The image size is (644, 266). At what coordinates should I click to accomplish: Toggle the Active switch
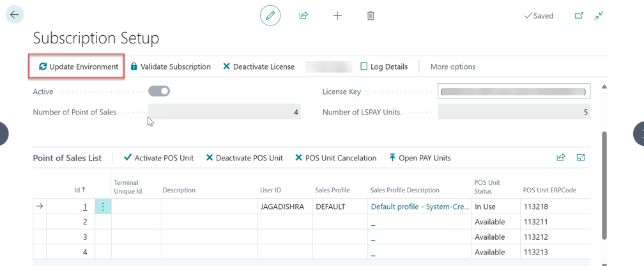click(159, 91)
